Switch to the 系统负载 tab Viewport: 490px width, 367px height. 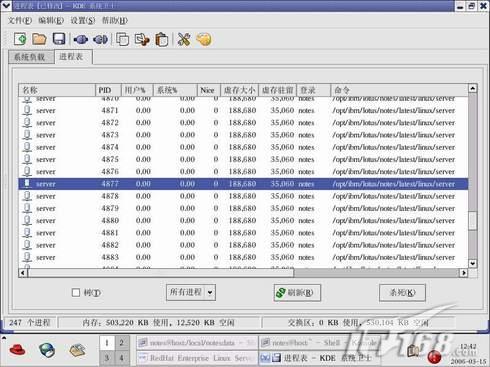[x=31, y=57]
